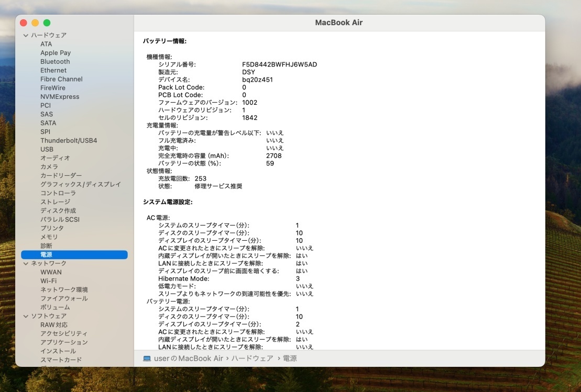The width and height of the screenshot is (581, 392).
Task: Click the serial number F5D8442BWFHJ6W5AD
Action: (x=279, y=64)
